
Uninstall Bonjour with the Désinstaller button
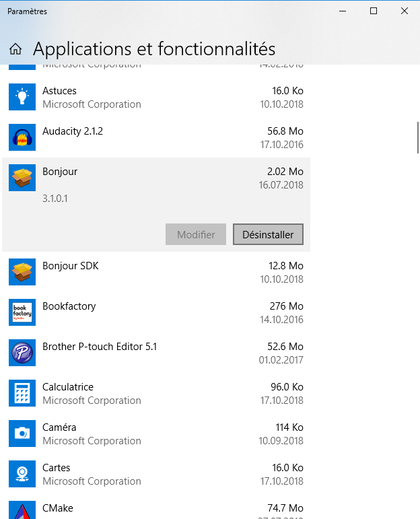tap(268, 234)
